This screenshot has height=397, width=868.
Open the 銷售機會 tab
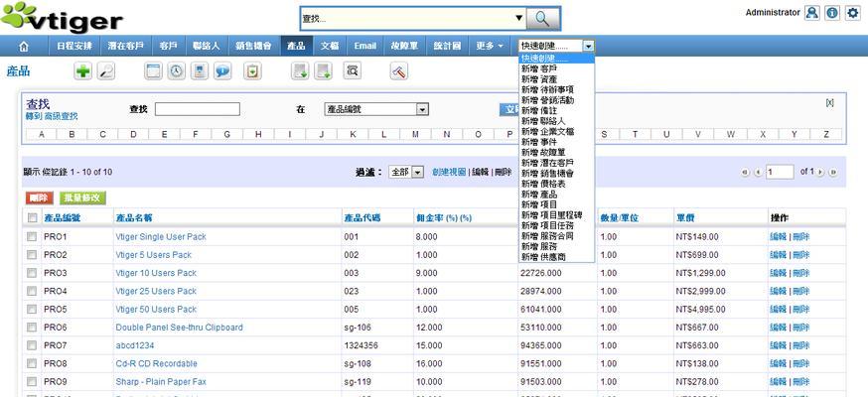click(x=253, y=47)
